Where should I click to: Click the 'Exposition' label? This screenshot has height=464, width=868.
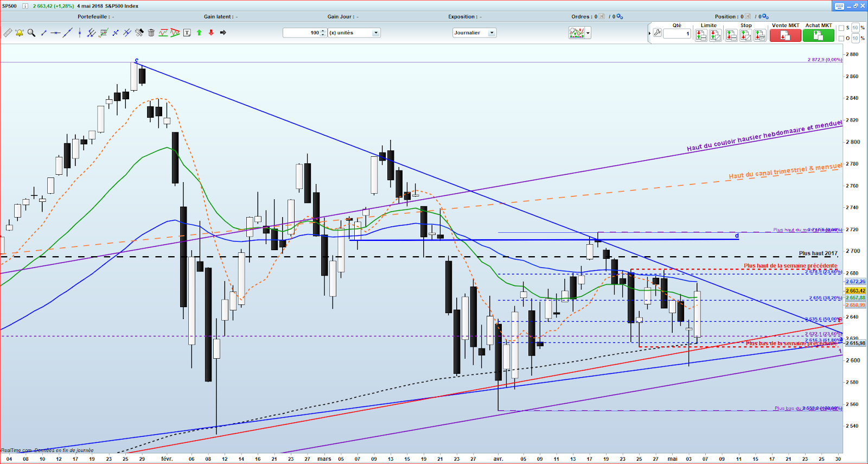[x=463, y=17]
